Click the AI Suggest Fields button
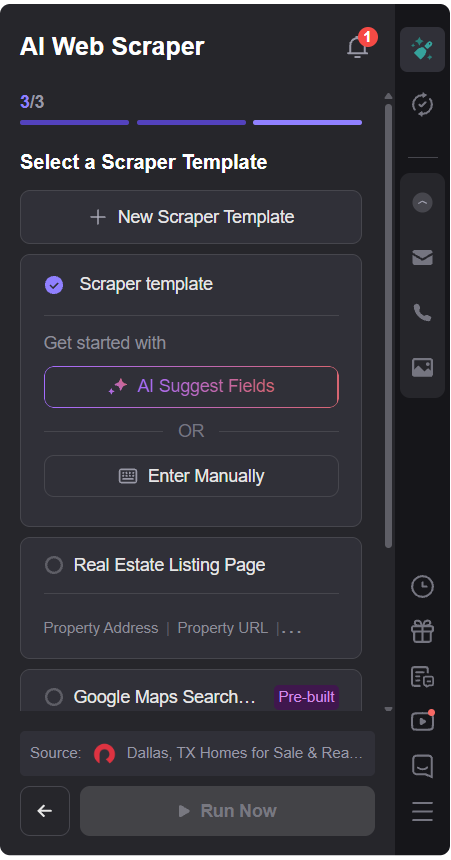This screenshot has width=451, height=860. 191,387
